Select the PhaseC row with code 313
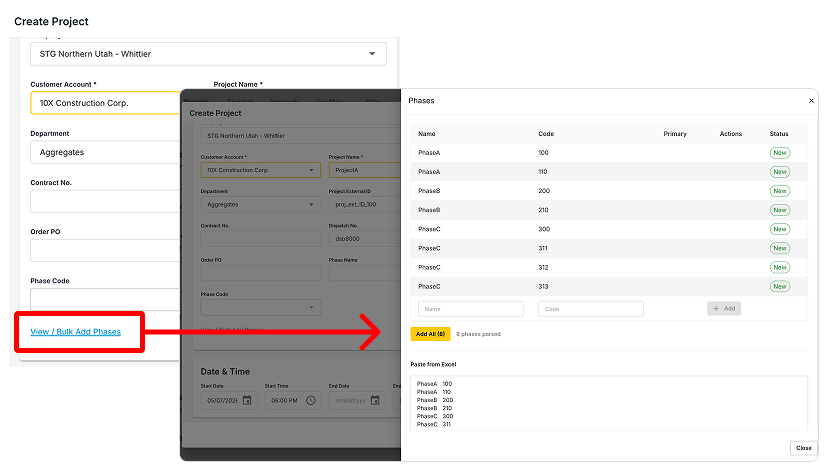 609,286
